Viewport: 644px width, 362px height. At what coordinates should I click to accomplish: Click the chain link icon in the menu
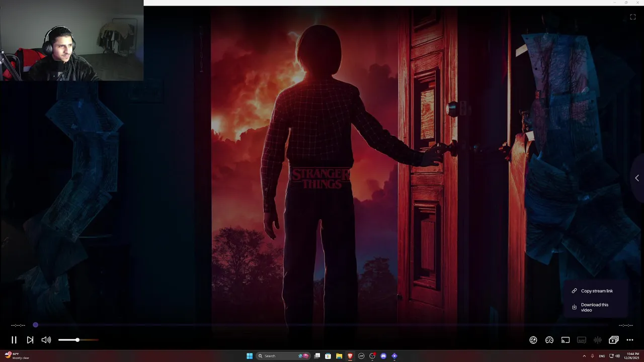[x=574, y=291]
